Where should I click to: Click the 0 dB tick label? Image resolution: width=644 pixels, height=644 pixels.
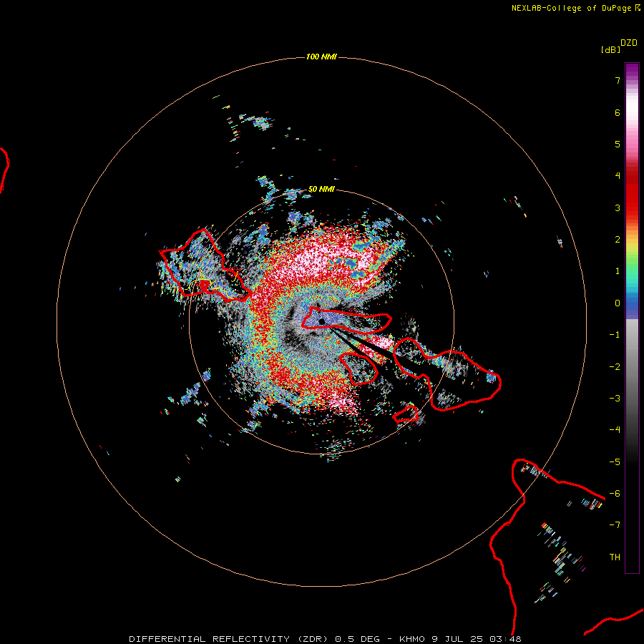[x=618, y=303]
